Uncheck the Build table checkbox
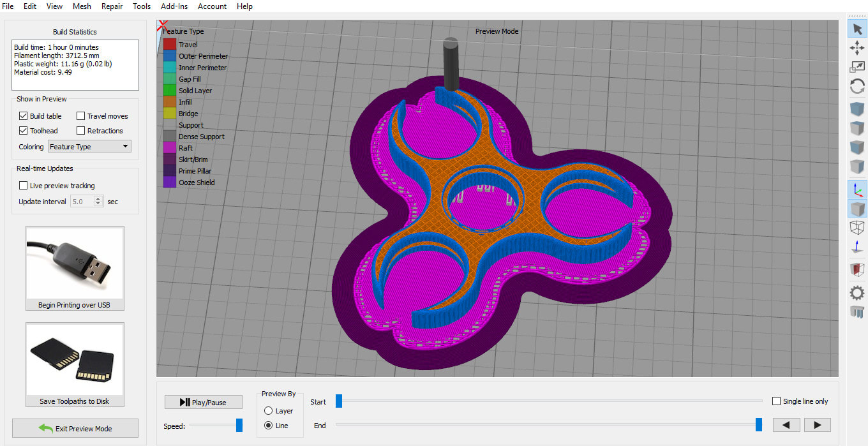This screenshot has width=868, height=446. [24, 116]
